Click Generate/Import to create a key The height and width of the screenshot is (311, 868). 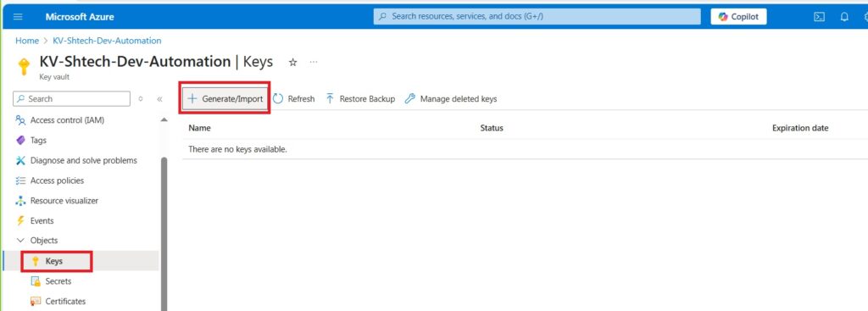pos(225,99)
